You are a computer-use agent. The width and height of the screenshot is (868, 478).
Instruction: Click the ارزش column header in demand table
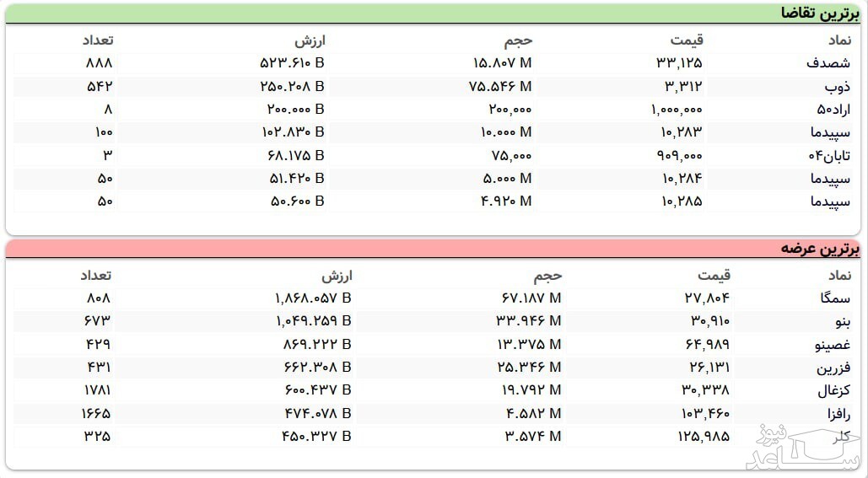310,40
